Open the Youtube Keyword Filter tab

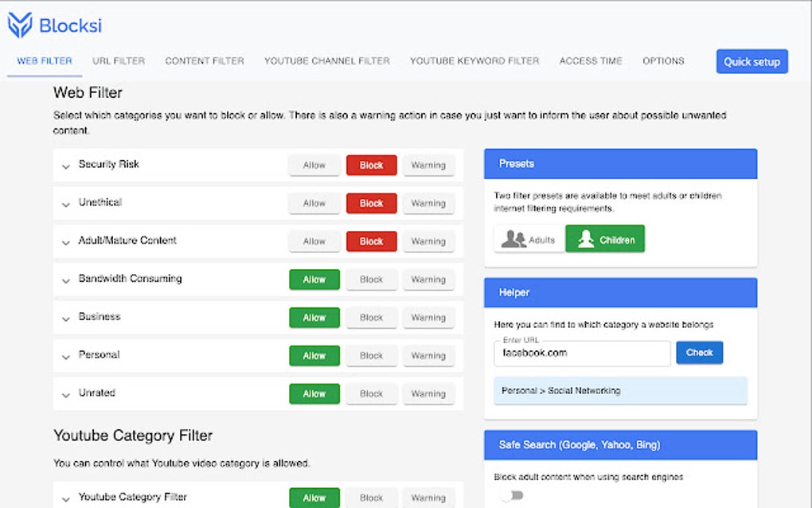click(474, 61)
